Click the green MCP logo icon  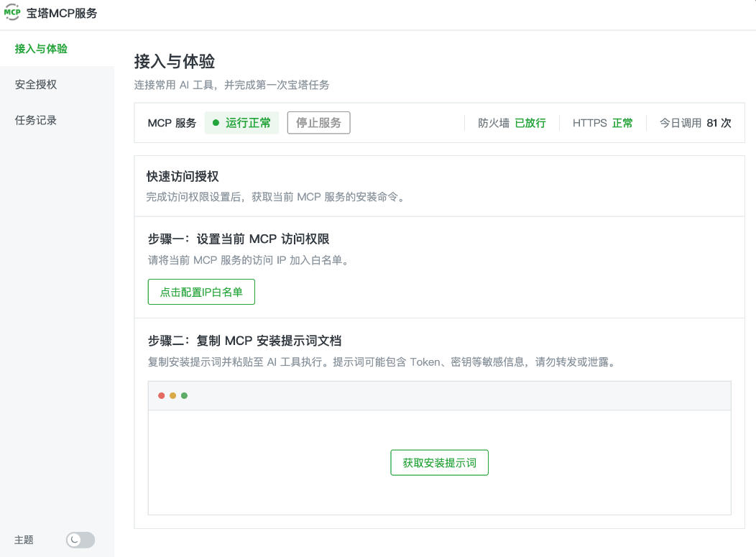pos(12,12)
